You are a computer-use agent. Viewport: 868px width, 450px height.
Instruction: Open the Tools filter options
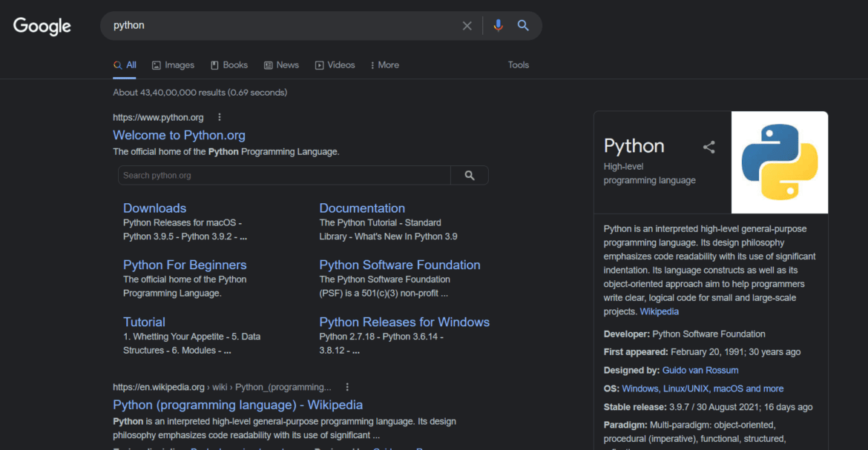(x=518, y=65)
